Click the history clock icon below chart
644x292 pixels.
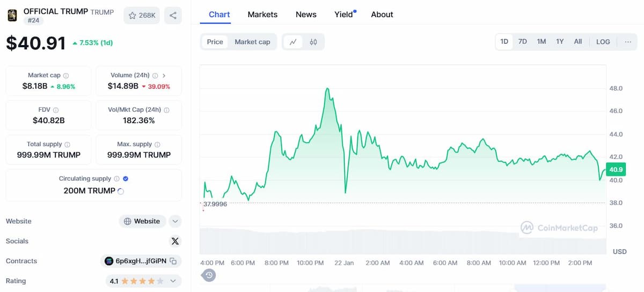click(x=209, y=275)
